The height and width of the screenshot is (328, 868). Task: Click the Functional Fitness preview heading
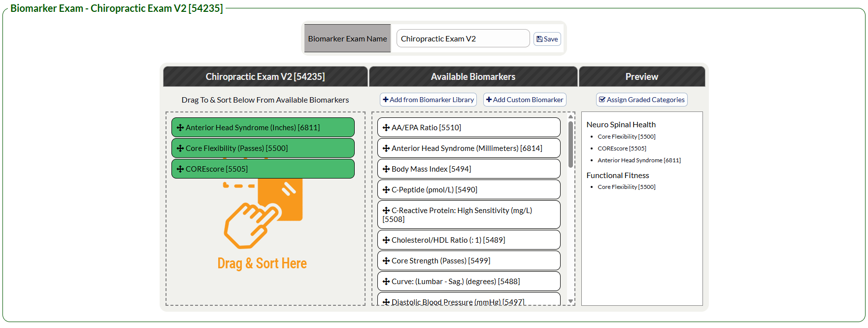(618, 176)
